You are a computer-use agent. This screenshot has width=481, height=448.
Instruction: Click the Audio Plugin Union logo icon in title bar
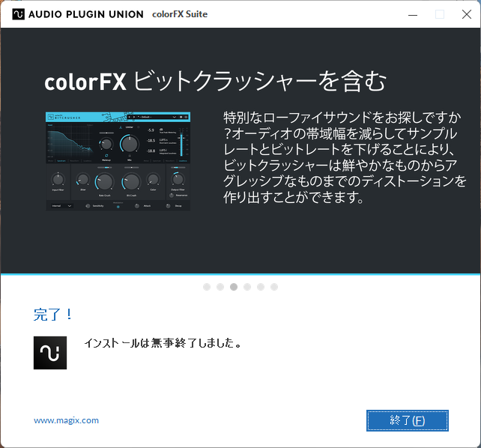(18, 14)
